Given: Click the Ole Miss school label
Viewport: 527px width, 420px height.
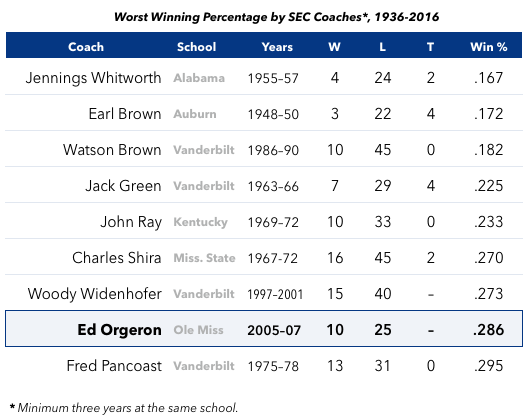Looking at the screenshot, I should point(198,330).
